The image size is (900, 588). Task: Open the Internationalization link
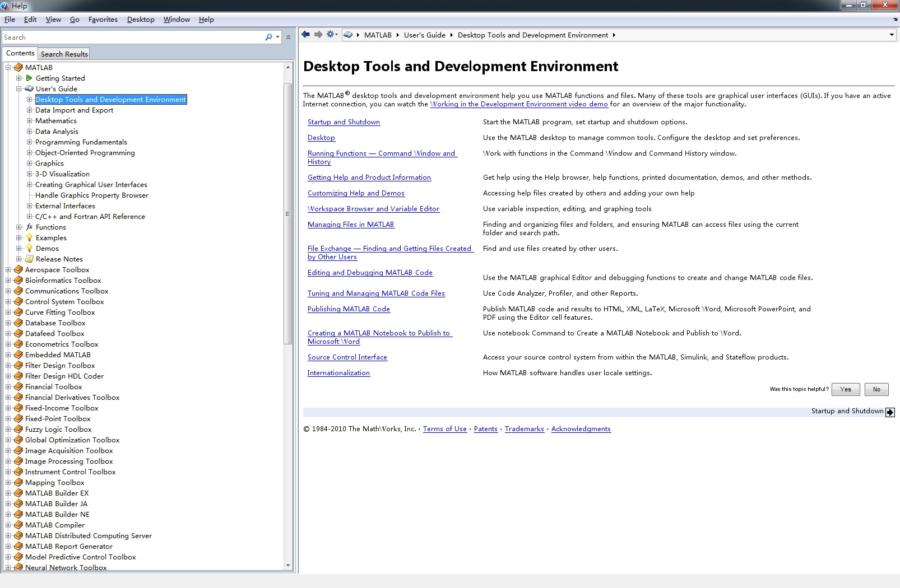coord(338,372)
